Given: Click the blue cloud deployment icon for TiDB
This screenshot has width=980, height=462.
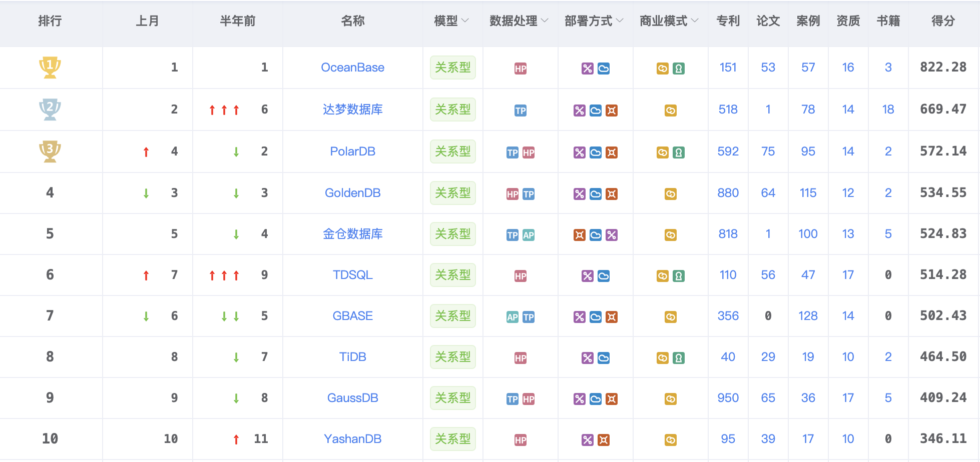Looking at the screenshot, I should (604, 357).
